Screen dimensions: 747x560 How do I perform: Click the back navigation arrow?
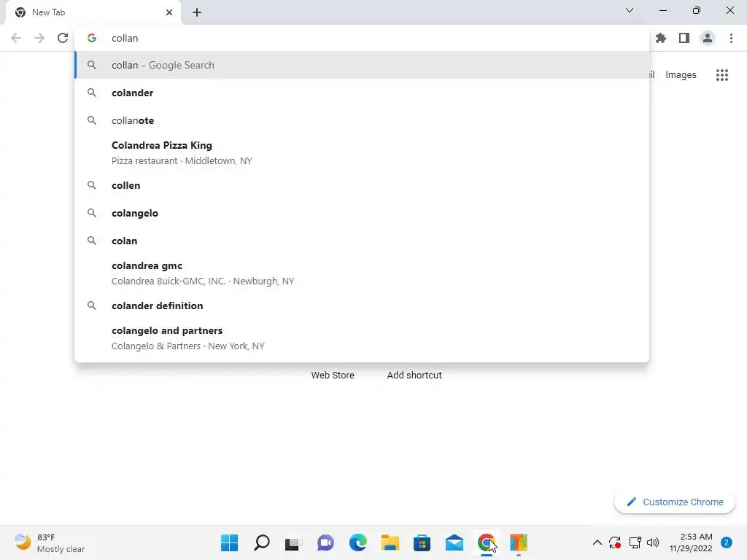[16, 38]
